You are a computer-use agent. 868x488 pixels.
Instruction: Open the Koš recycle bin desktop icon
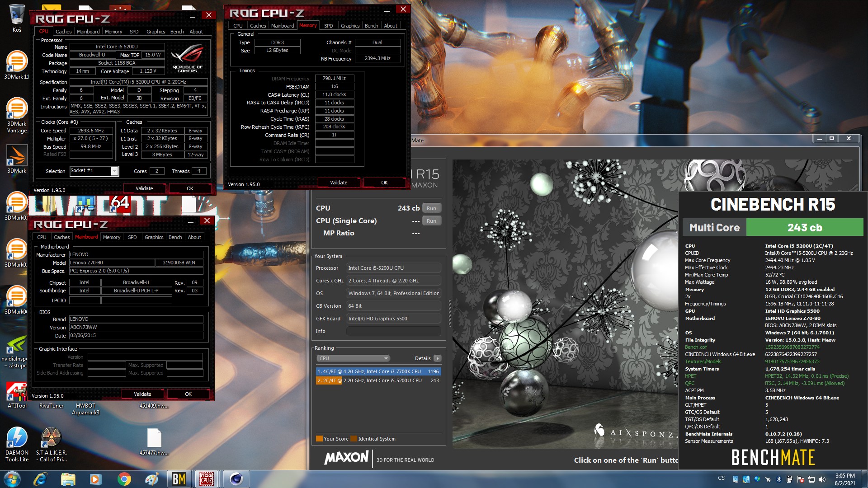point(17,18)
